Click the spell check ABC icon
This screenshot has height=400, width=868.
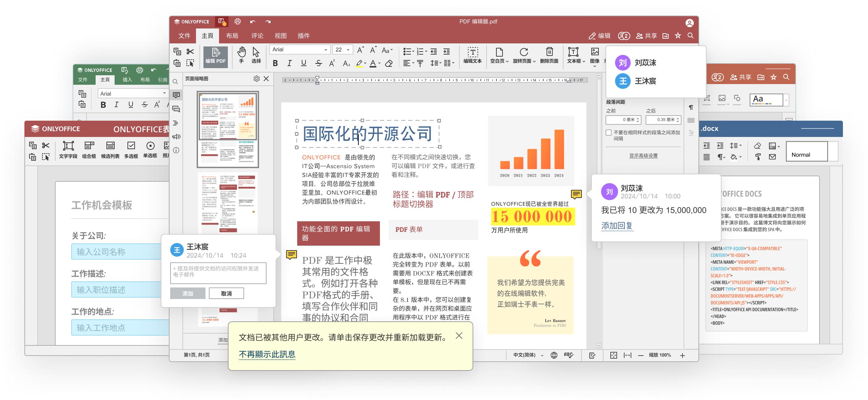tap(569, 355)
